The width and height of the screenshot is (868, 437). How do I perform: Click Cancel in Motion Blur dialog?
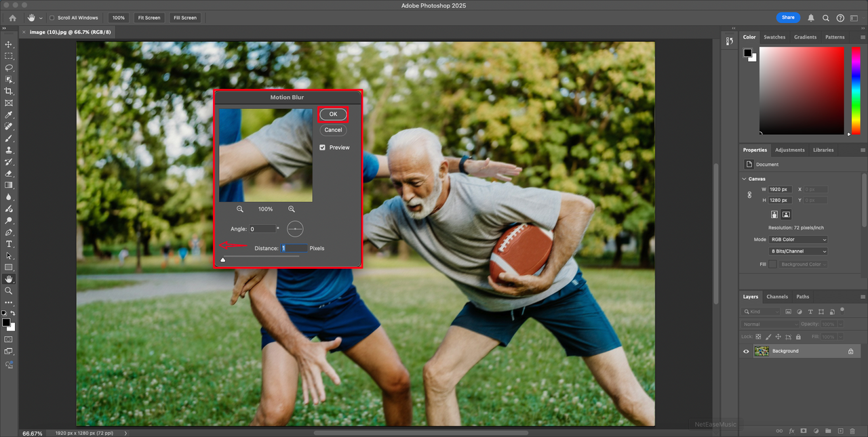tap(333, 130)
